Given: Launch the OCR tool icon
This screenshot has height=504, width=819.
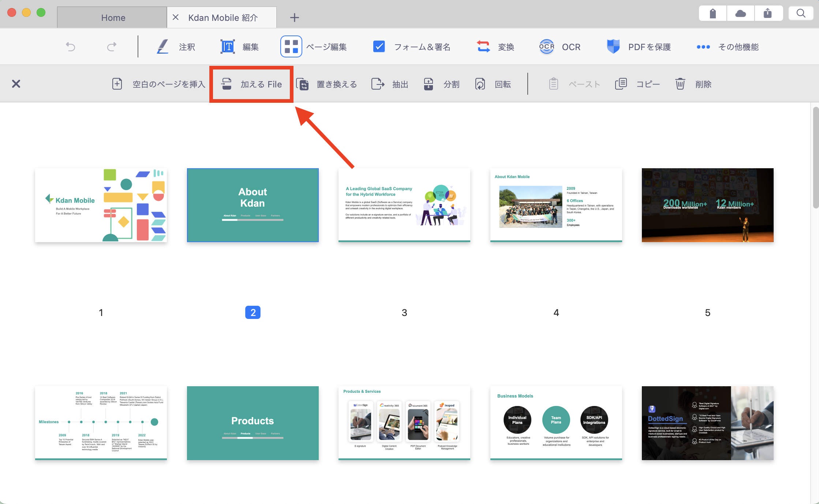Looking at the screenshot, I should (x=547, y=47).
